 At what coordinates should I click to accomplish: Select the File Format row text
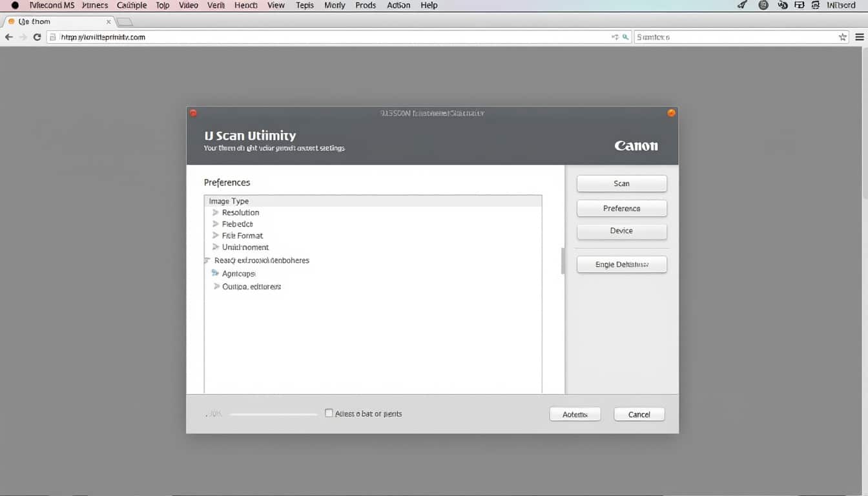(x=242, y=236)
